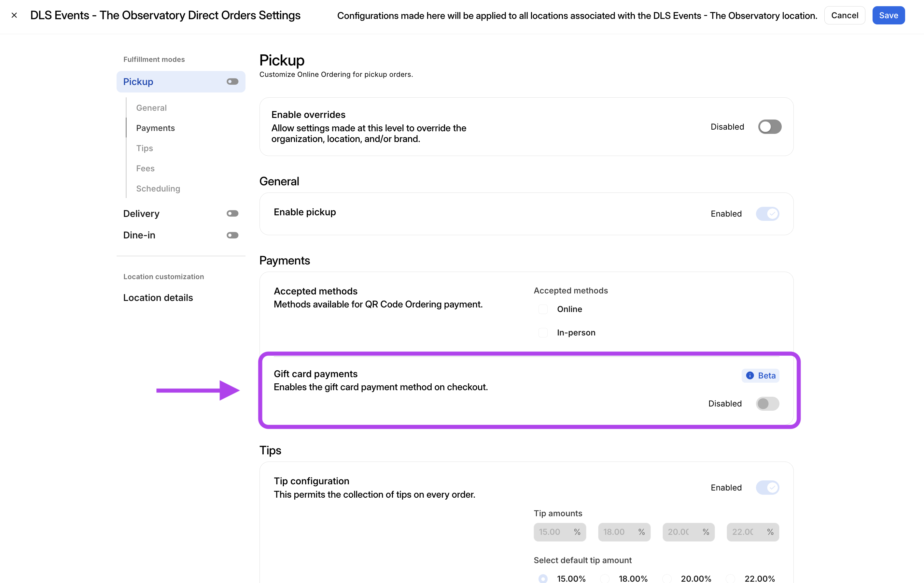Toggle the Enable pickup switch
The height and width of the screenshot is (583, 924).
[x=767, y=213]
